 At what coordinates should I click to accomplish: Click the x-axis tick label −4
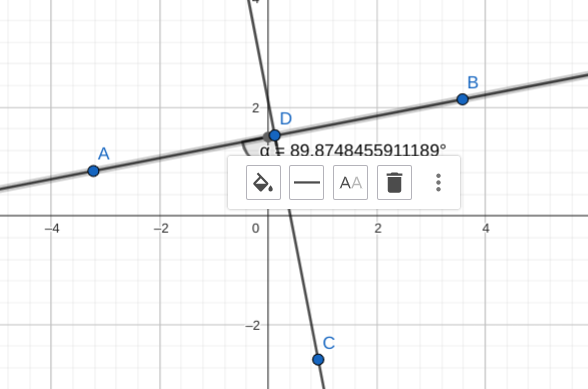[52, 228]
